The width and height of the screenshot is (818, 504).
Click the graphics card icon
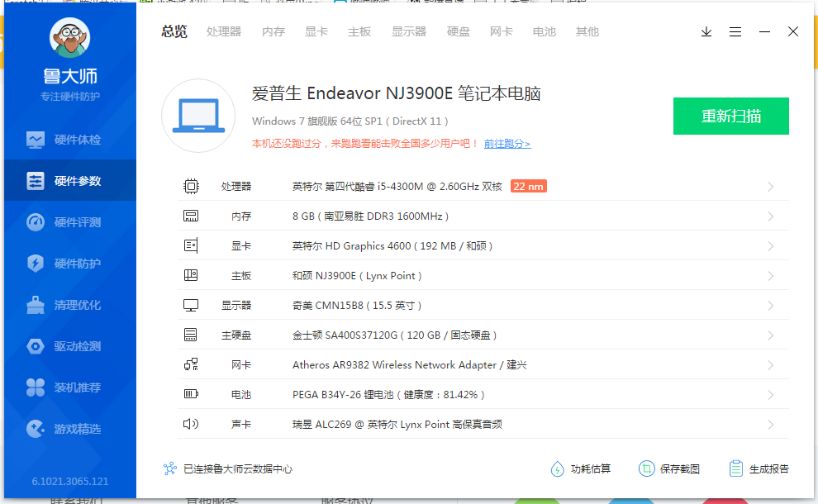pyautogui.click(x=191, y=245)
